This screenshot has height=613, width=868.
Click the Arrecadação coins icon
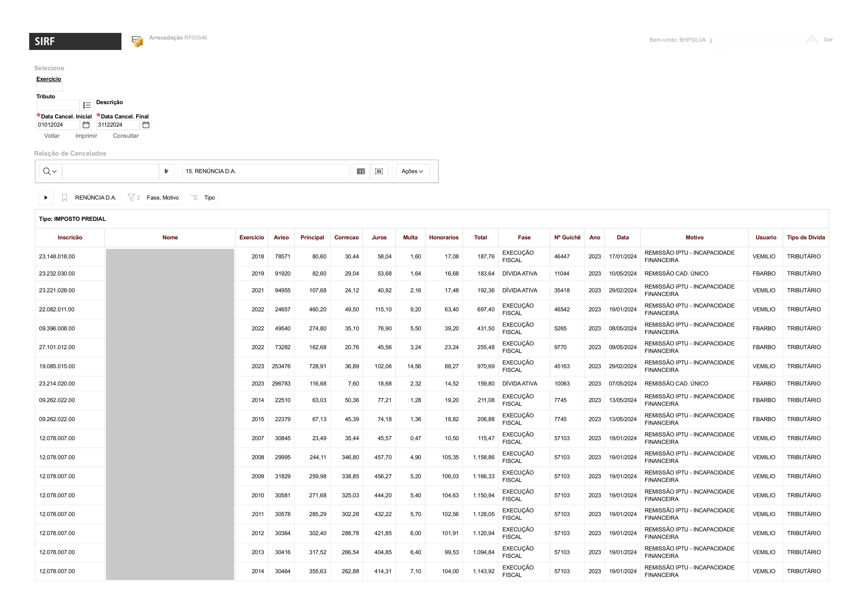(137, 41)
